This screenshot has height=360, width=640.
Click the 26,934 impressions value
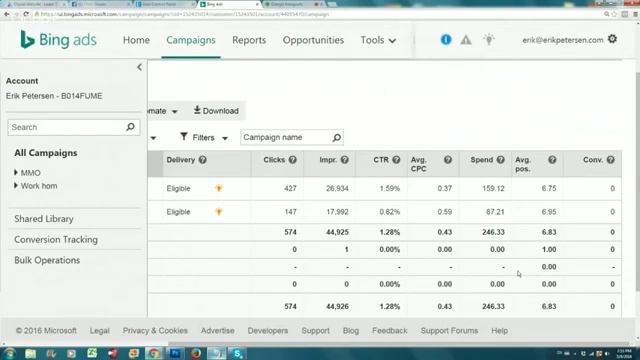337,189
